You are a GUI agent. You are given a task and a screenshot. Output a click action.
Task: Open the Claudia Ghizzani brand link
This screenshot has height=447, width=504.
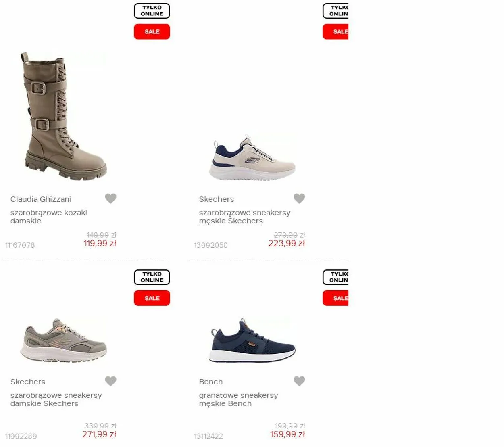(41, 199)
